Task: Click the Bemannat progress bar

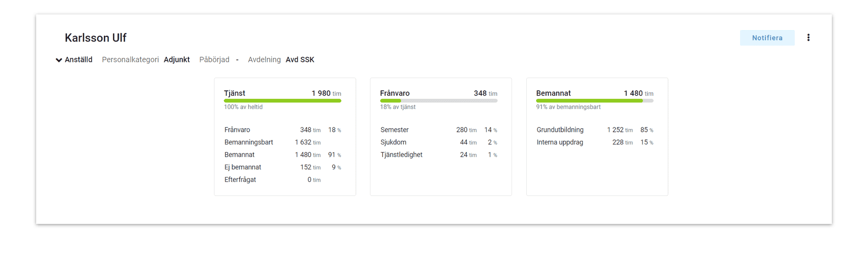Action: [594, 101]
